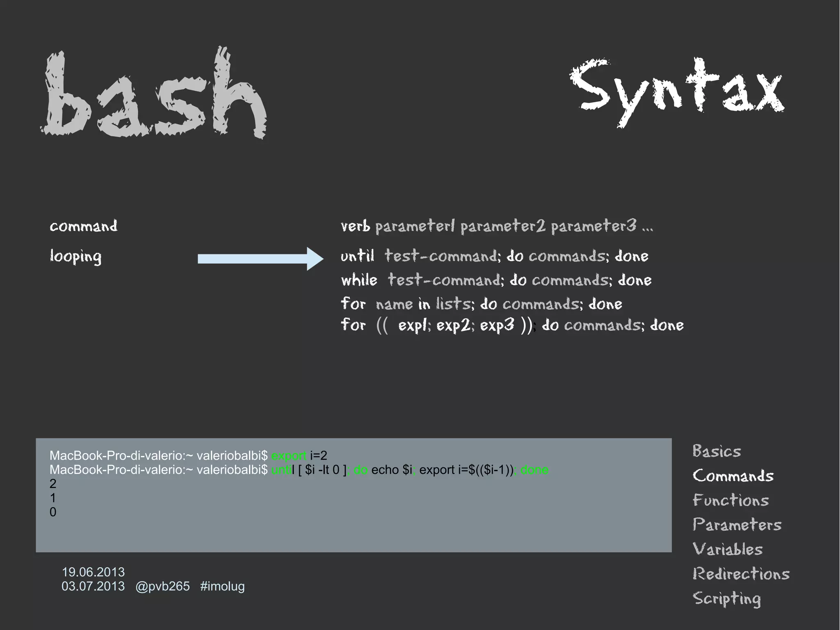840x630 pixels.
Task: Go to the Parameters section label
Action: [737, 525]
